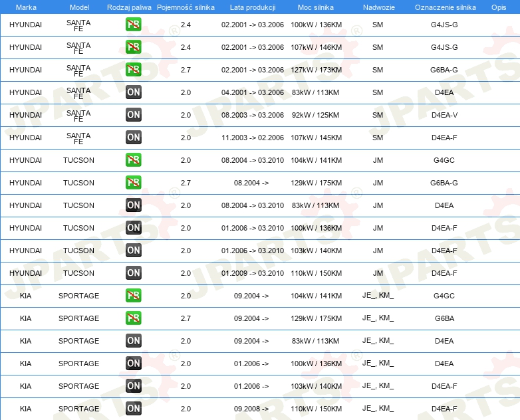This screenshot has height=420, width=520.
Task: Click diesel ON icon in Santa Fe 107kW/145KM row
Action: (x=133, y=138)
